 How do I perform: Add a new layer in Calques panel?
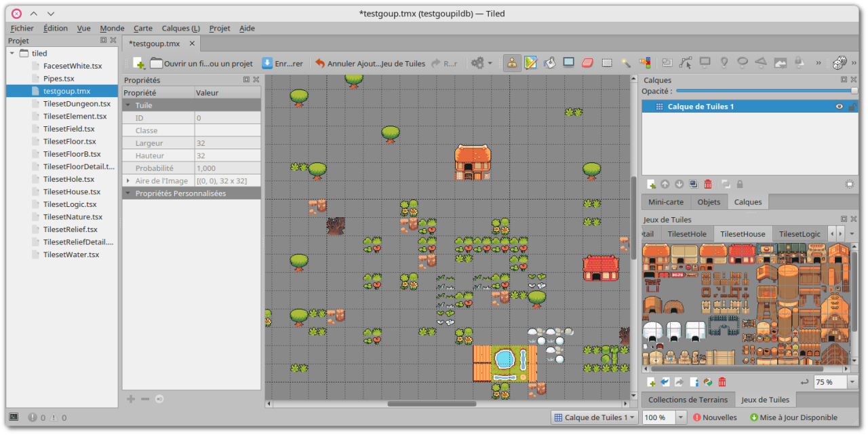point(651,184)
